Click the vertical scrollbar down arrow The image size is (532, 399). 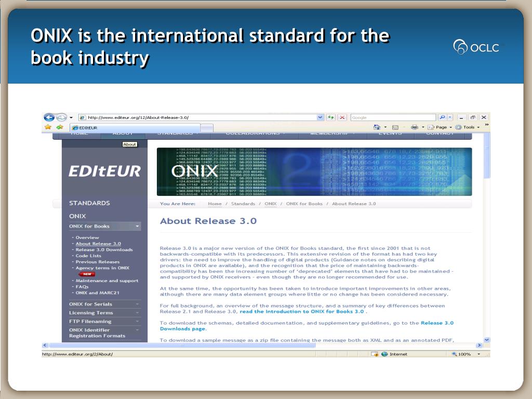[487, 340]
